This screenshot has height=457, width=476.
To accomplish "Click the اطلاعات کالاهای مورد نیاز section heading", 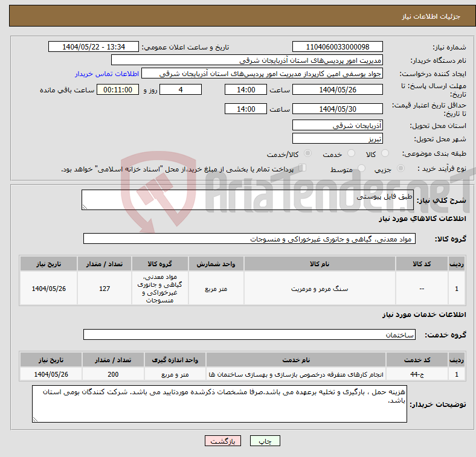I will point(423,219).
